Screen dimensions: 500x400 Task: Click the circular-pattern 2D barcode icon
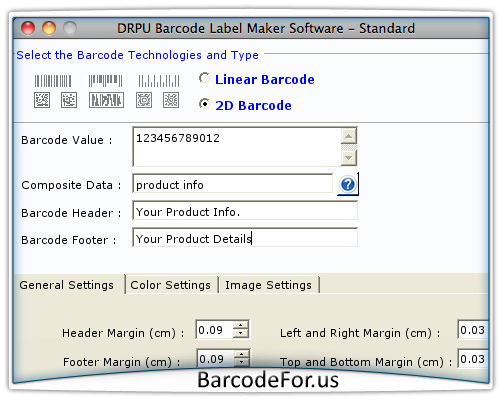point(144,100)
